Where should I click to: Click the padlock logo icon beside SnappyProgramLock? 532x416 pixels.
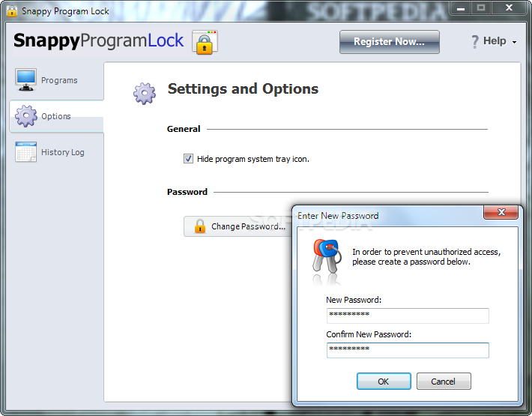205,43
